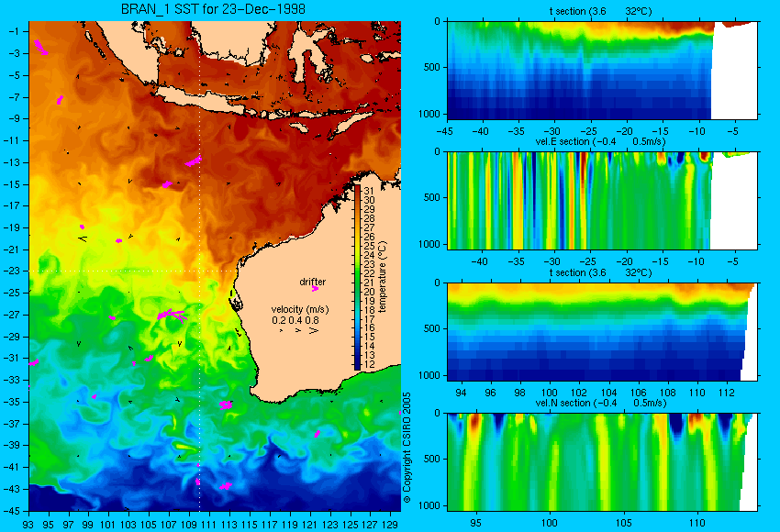The width and height of the screenshot is (780, 532).
Task: Click the '129' longitude label on SST map axis
Action: 390,525
